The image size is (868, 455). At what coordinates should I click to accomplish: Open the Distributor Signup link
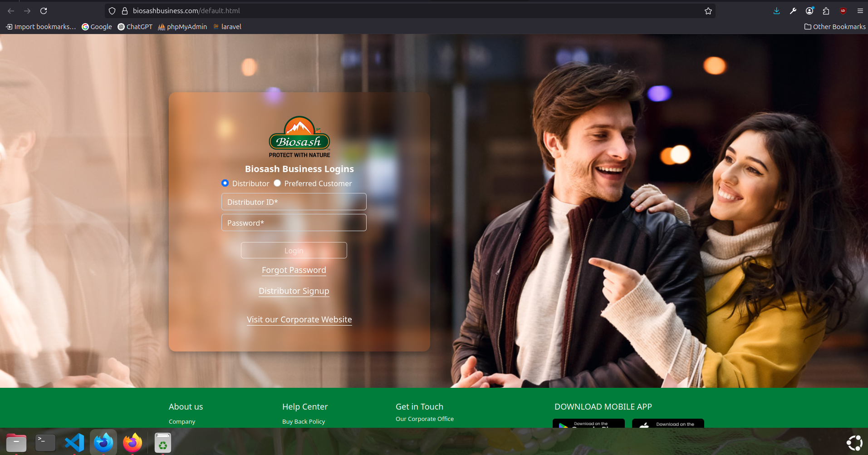point(294,291)
